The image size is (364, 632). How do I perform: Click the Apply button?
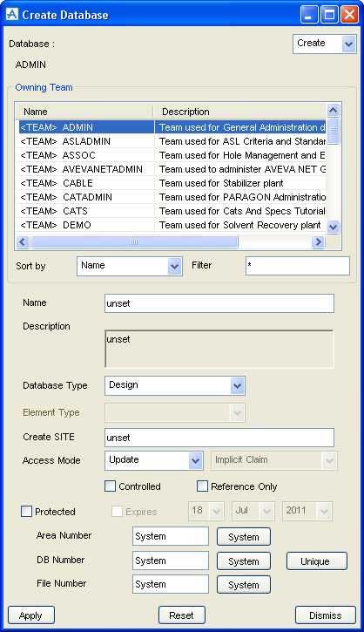(31, 615)
